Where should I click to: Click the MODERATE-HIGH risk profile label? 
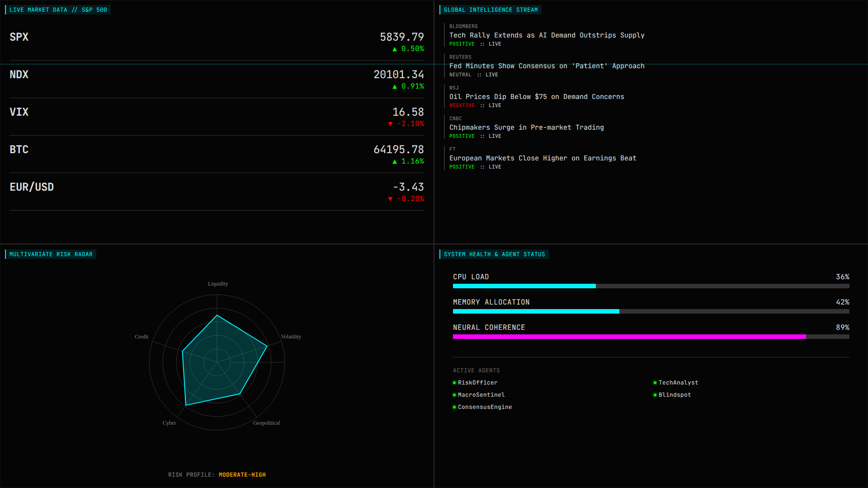[242, 475]
